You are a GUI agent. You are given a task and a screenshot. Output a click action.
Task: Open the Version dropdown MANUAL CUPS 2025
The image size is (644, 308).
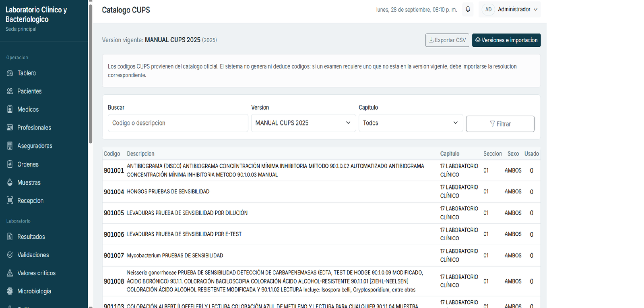click(x=303, y=123)
